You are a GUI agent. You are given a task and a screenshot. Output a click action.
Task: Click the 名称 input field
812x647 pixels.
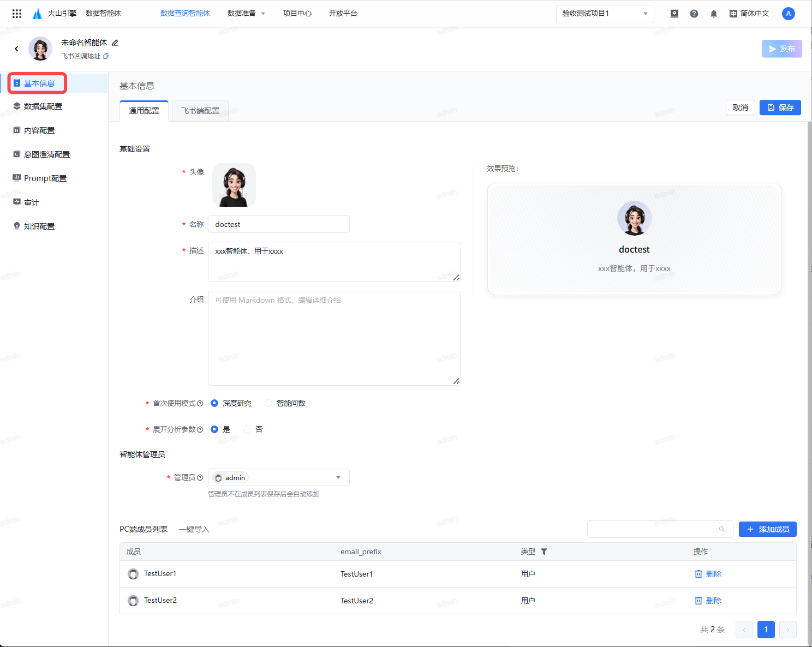click(278, 224)
